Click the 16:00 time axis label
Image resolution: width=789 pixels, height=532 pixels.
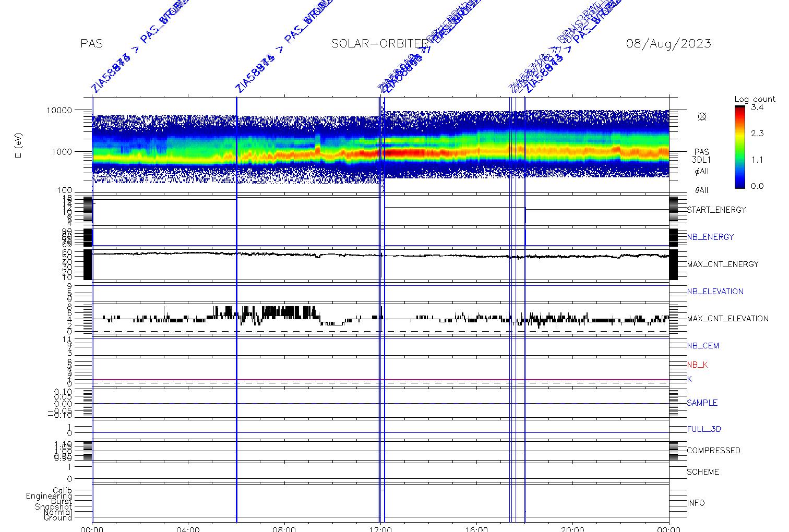pyautogui.click(x=476, y=529)
